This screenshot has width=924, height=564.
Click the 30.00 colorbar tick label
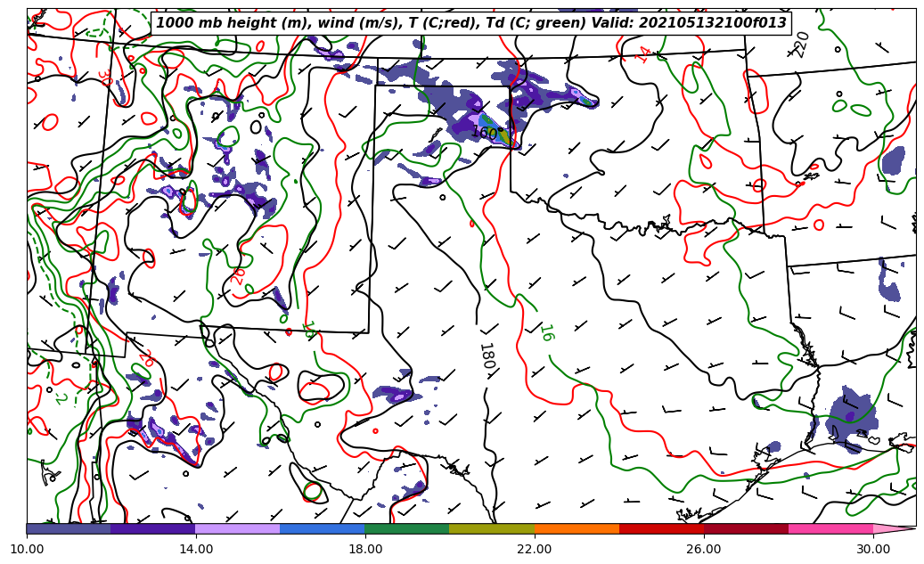pyautogui.click(x=873, y=550)
